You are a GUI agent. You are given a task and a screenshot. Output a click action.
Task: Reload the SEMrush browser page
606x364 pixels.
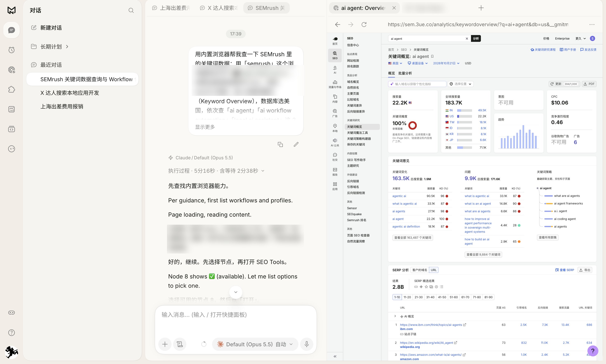point(364,24)
